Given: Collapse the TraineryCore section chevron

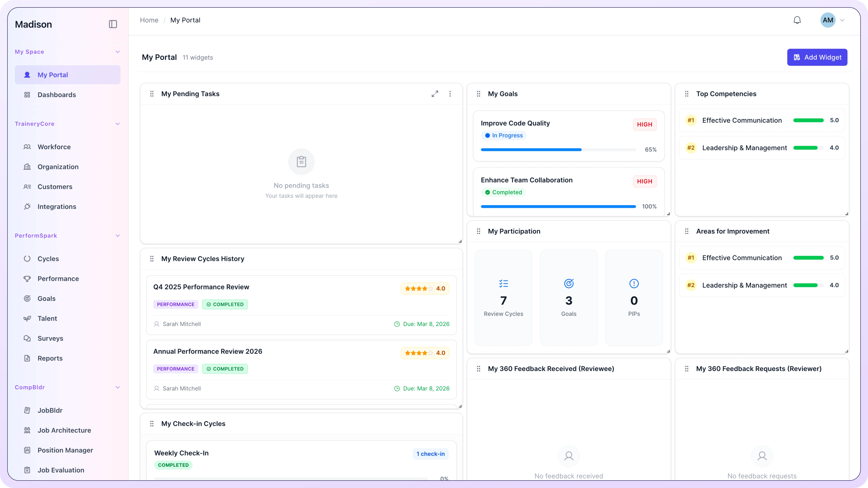Looking at the screenshot, I should pos(118,124).
